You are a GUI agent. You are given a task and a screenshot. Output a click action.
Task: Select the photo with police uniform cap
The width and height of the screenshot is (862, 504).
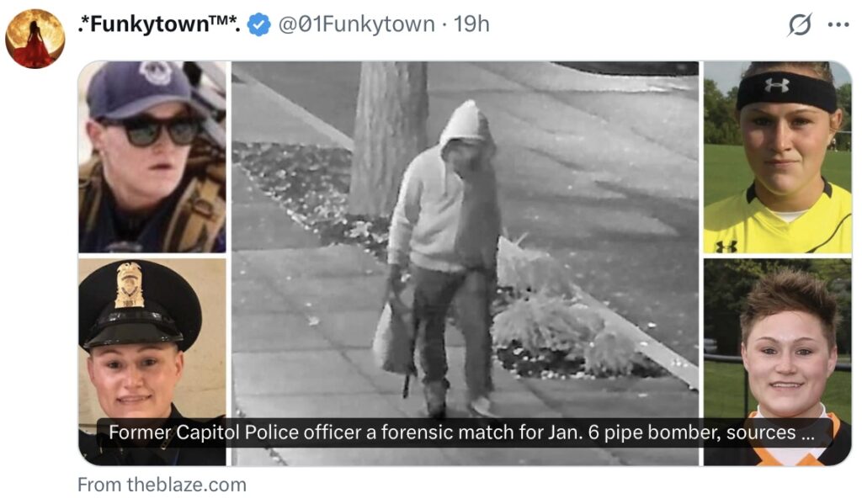152,362
